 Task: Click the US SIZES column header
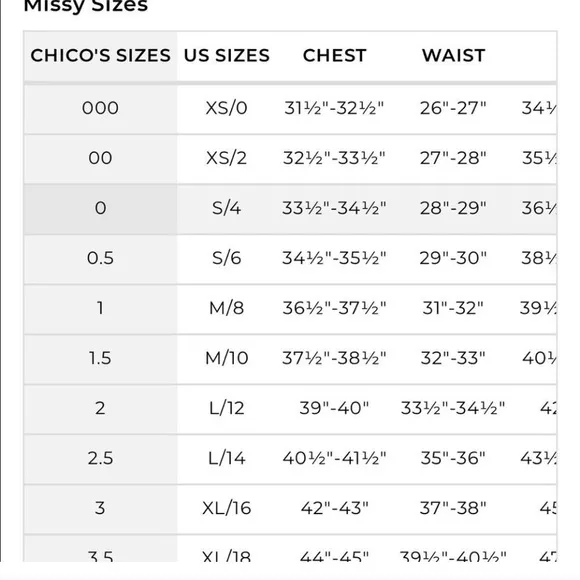click(x=226, y=56)
